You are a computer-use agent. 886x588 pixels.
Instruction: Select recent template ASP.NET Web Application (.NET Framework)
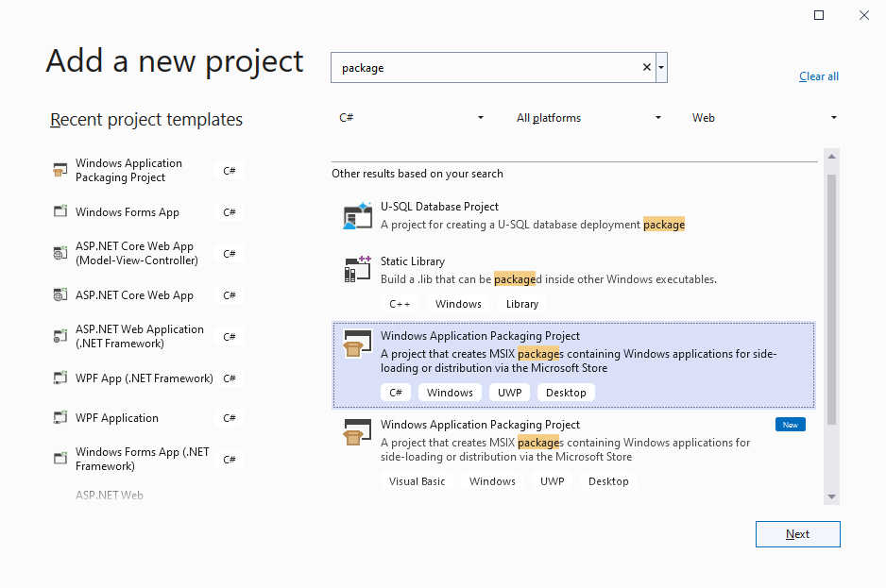tap(147, 336)
